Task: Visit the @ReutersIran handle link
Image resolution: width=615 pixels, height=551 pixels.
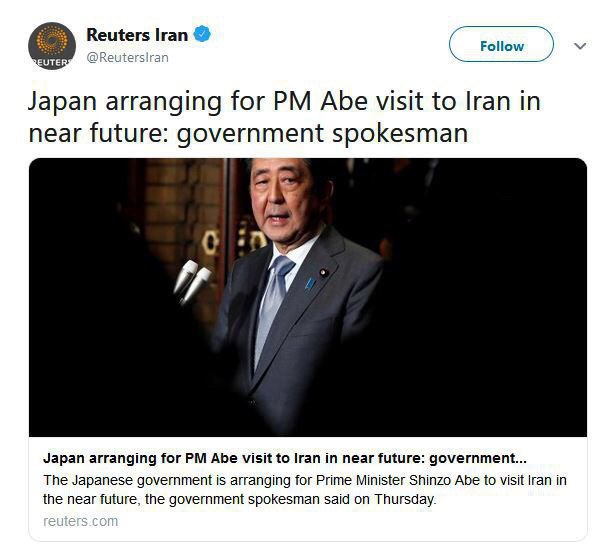Action: [127, 57]
